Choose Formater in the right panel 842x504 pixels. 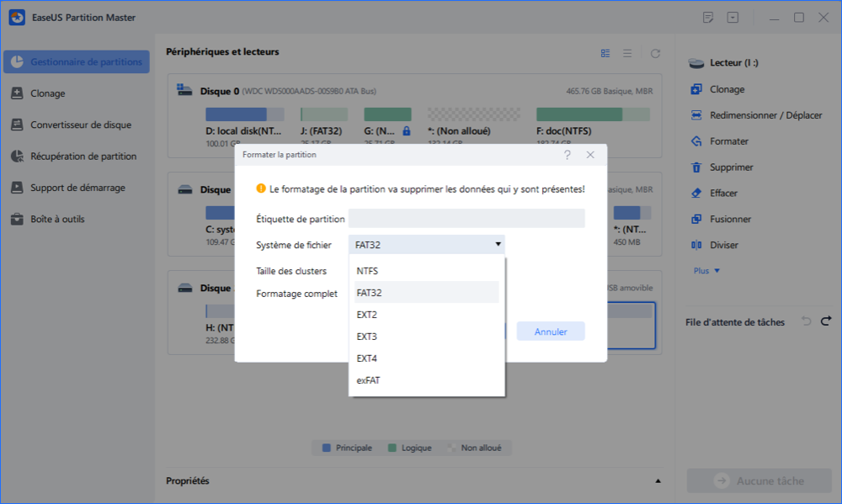click(720, 141)
